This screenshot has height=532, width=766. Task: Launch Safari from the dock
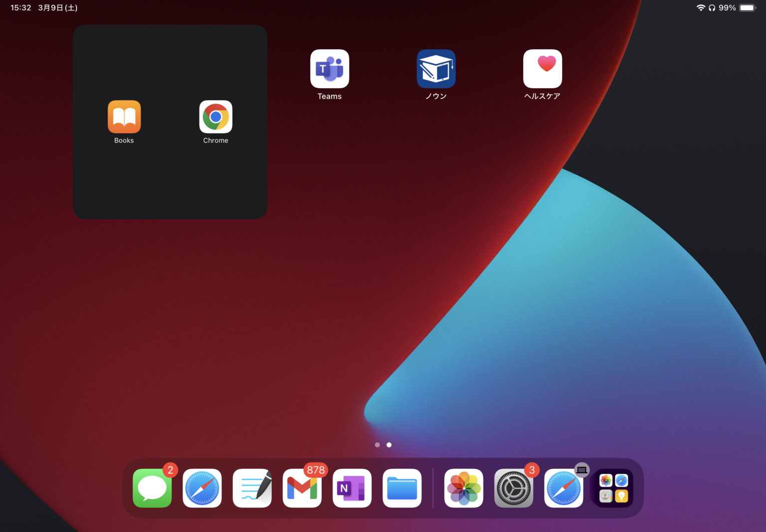click(202, 488)
